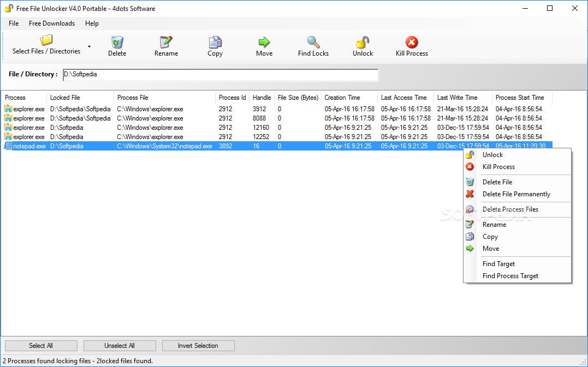Sort by the Process Id column header
This screenshot has width=588, height=367.
pyautogui.click(x=233, y=98)
